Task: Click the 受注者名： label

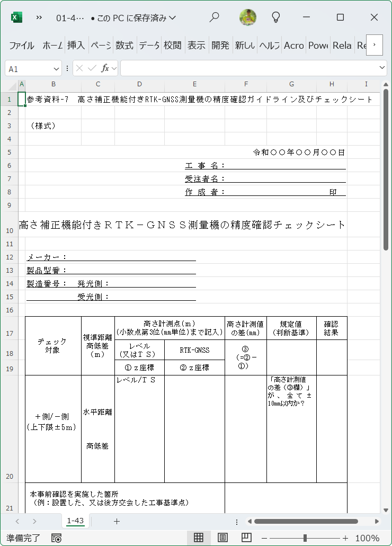Action: [x=205, y=179]
